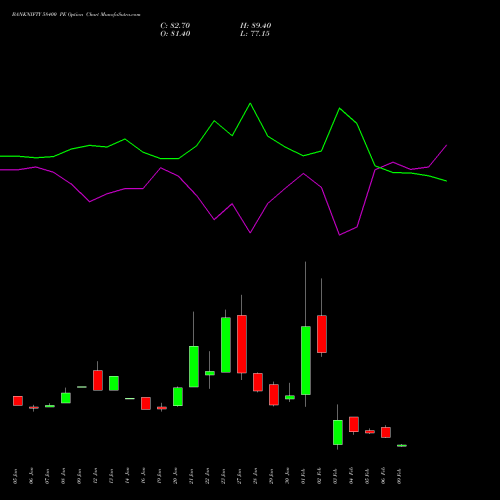Click the red candlestick on 12 Jan
Screen dimensions: 500x500
point(98,380)
